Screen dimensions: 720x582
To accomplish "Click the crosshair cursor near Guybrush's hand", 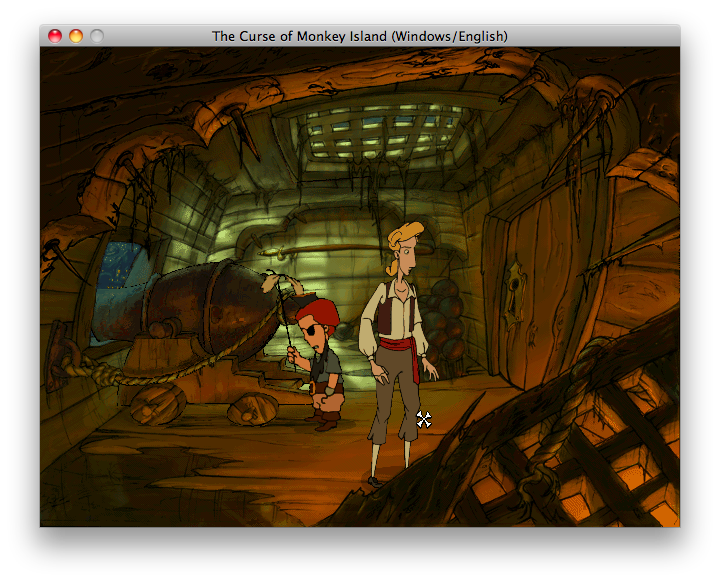I will point(423,419).
